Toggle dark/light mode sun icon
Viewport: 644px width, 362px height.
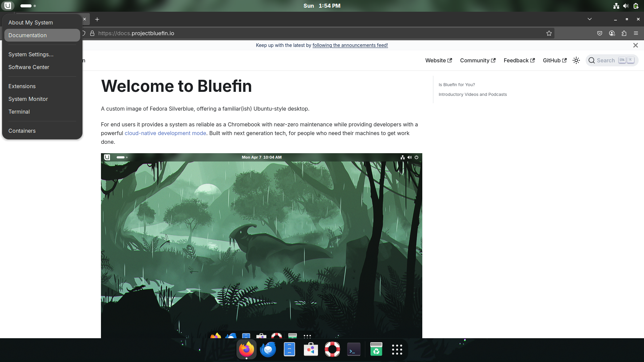[x=576, y=60]
